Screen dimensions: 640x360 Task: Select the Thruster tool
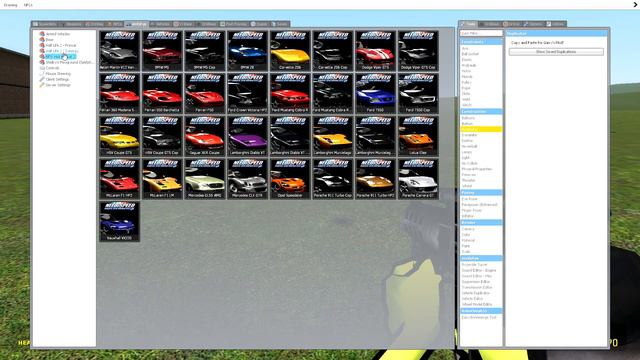click(469, 180)
